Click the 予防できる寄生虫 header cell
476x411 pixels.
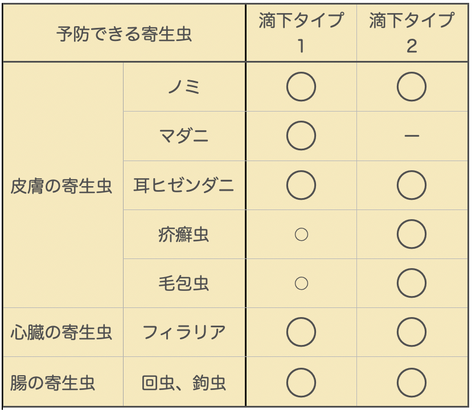124,34
